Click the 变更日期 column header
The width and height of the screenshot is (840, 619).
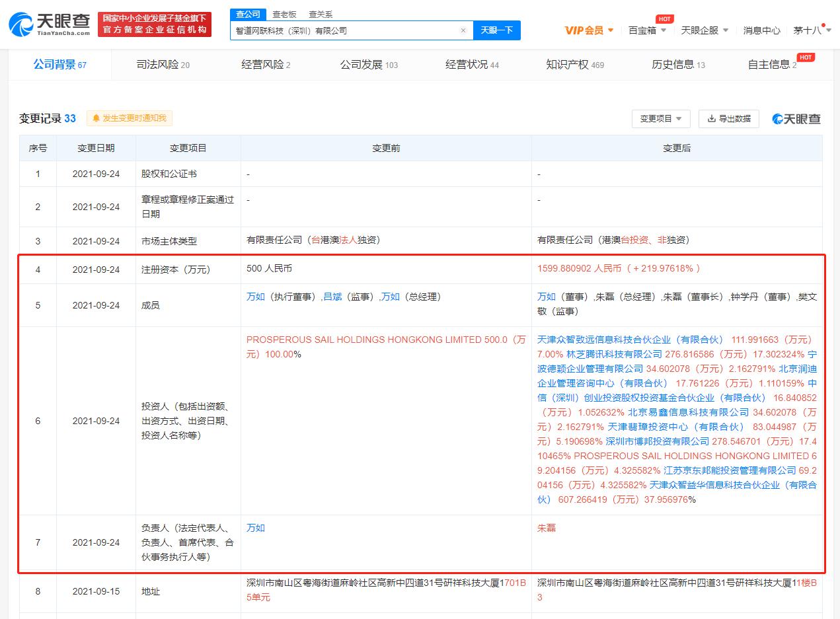coord(96,148)
